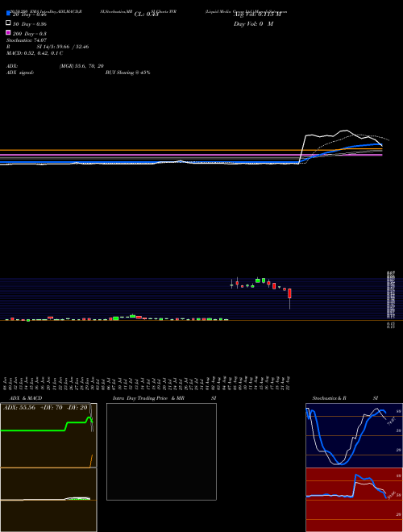Click the 'SI 14/3: 39.66 / 52.46' value

(63, 47)
